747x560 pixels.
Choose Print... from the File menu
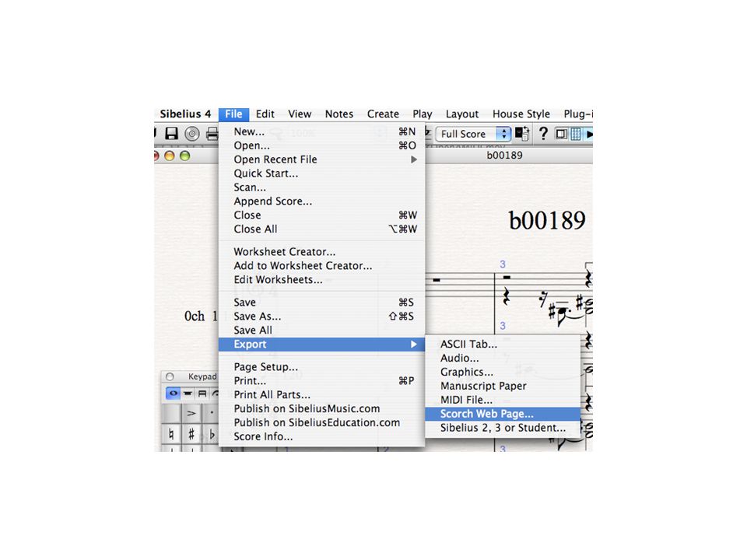[x=321, y=381]
